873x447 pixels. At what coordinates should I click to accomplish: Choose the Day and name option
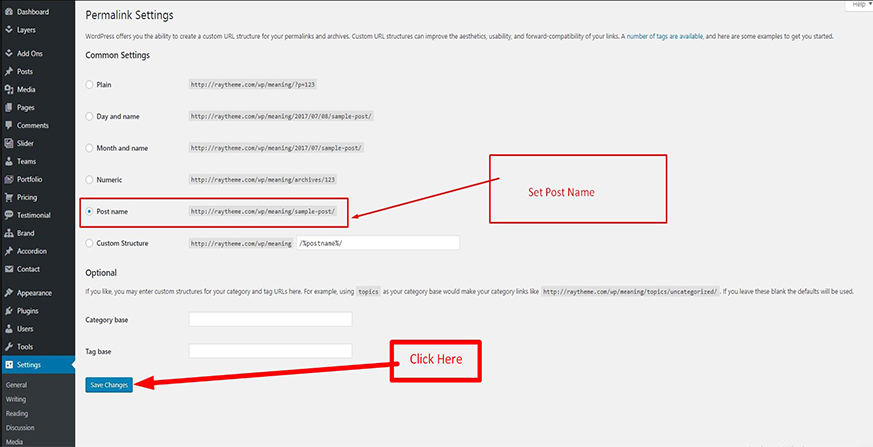(89, 116)
